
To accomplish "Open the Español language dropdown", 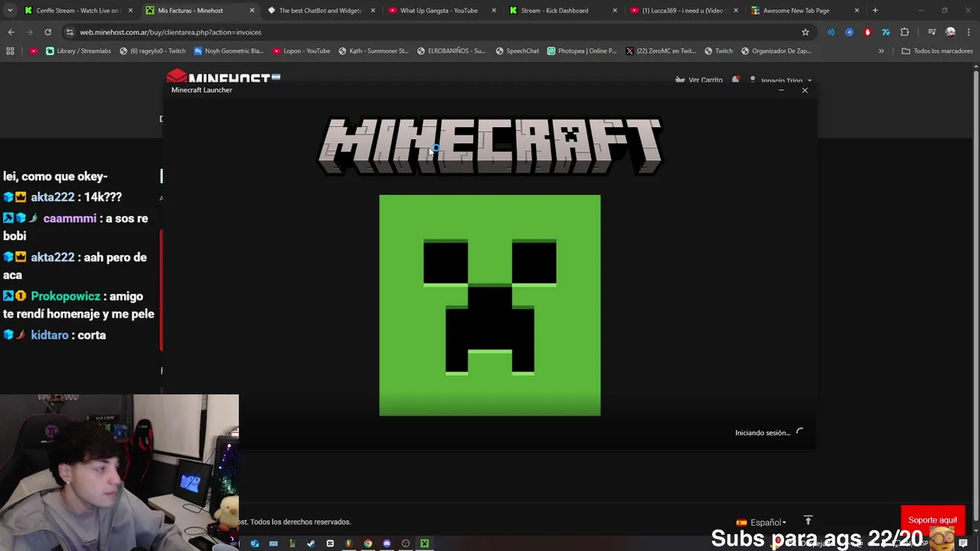I will [x=761, y=523].
